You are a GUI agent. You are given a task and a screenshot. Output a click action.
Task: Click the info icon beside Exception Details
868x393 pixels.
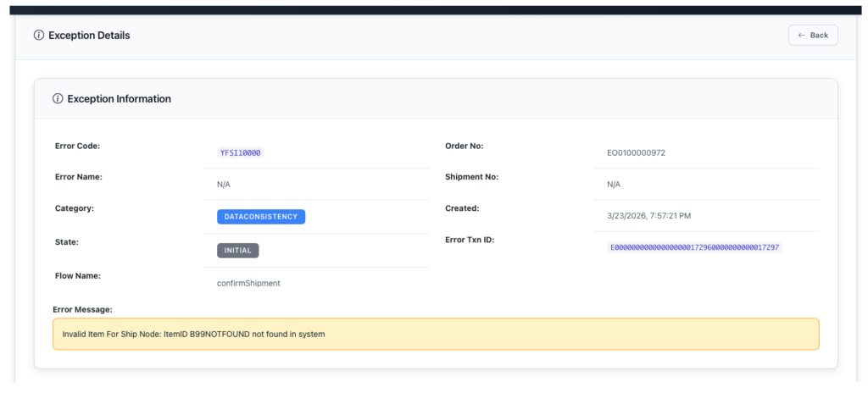click(x=38, y=36)
